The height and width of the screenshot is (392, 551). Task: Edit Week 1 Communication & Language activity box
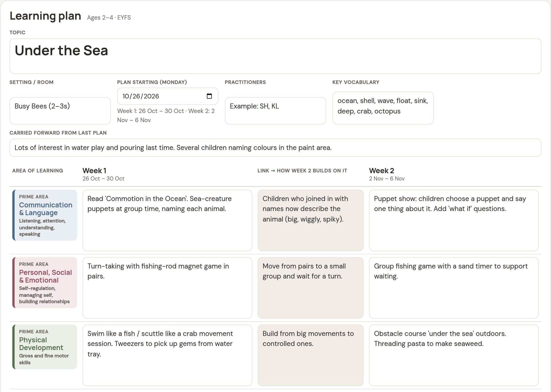(x=167, y=220)
